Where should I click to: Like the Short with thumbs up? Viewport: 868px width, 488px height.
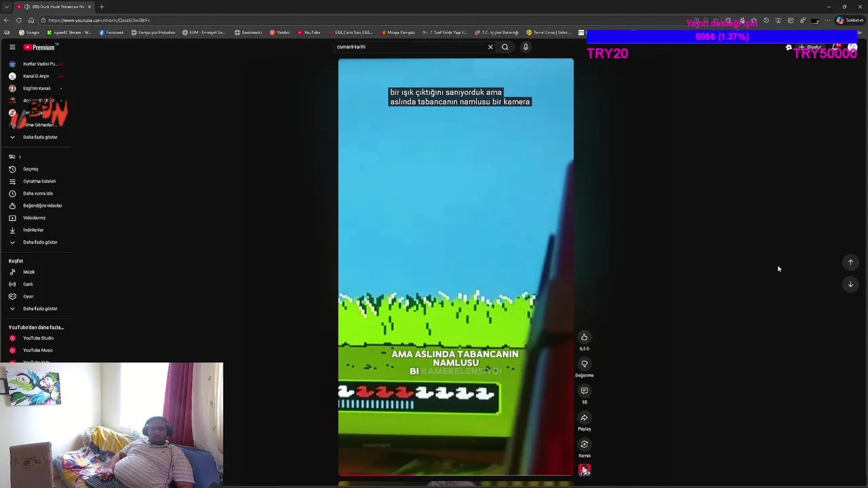584,337
